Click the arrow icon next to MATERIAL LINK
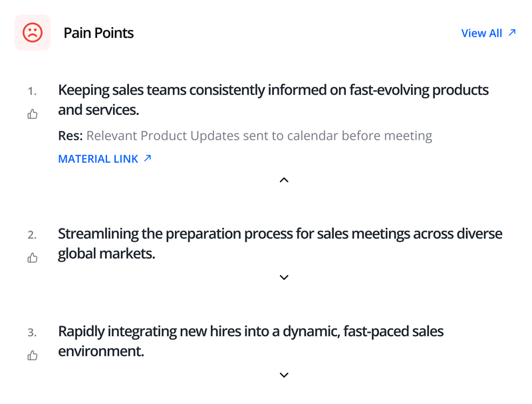This screenshot has width=532, height=404. pos(148,158)
